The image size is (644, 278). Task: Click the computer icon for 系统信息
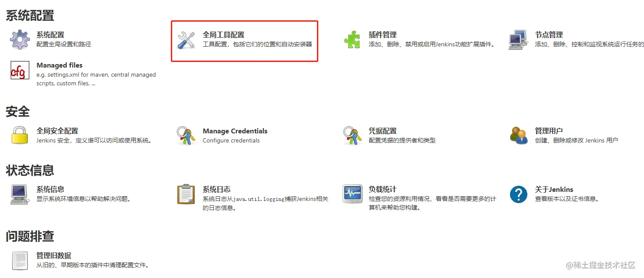pos(20,194)
